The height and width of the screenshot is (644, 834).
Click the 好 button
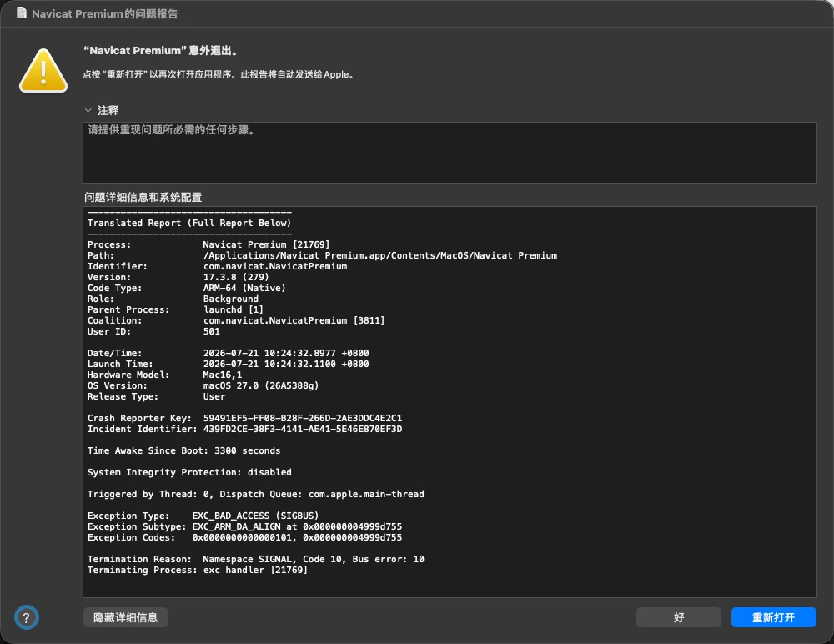click(x=679, y=617)
